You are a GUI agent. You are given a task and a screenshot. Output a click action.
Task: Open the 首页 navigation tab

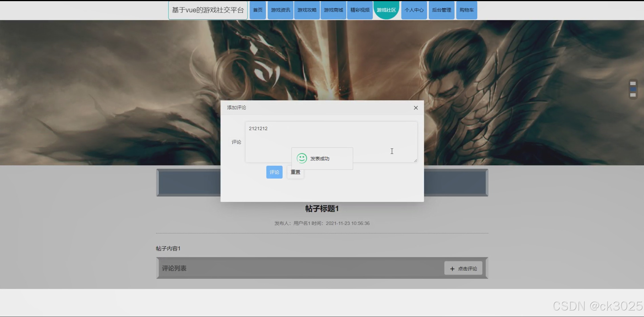tap(258, 10)
